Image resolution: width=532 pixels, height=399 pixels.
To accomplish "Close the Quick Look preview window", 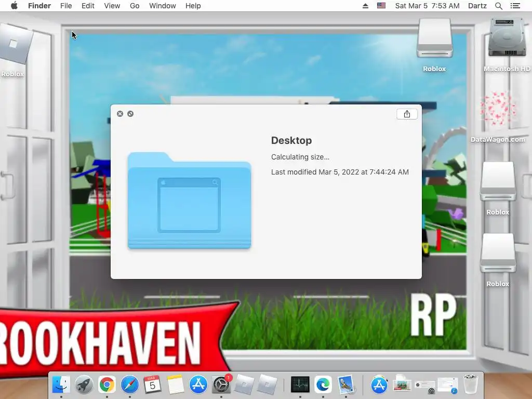I will click(x=120, y=114).
